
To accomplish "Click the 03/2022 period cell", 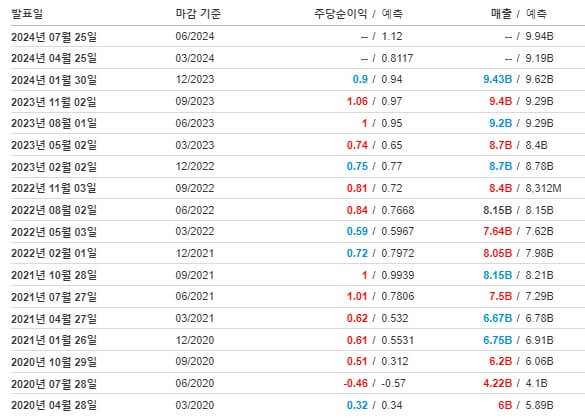I will pos(195,231).
